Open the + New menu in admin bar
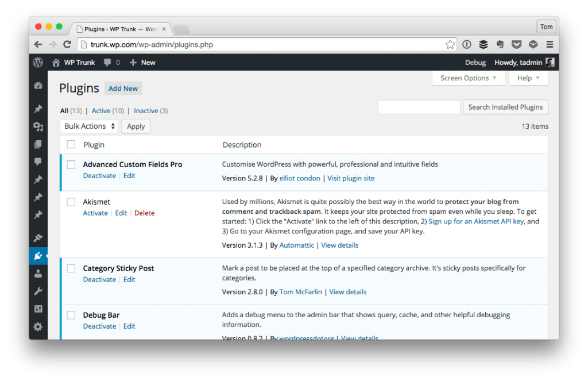 (x=142, y=62)
